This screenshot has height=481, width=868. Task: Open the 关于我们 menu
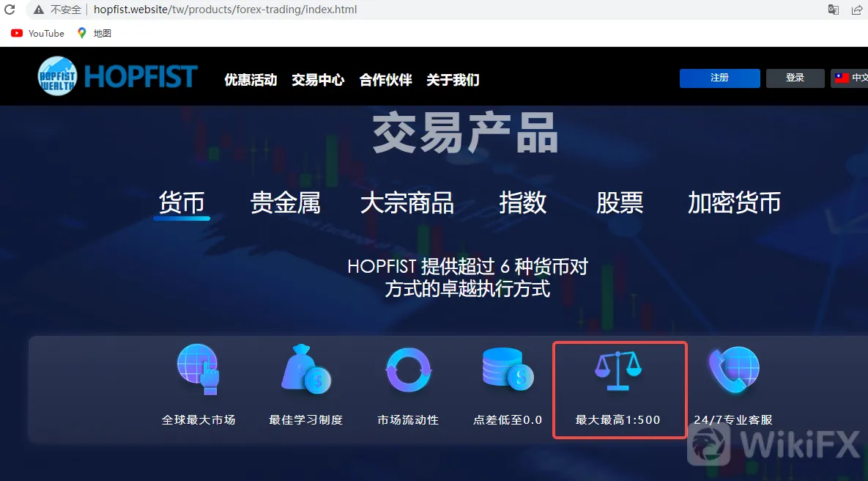pos(453,80)
